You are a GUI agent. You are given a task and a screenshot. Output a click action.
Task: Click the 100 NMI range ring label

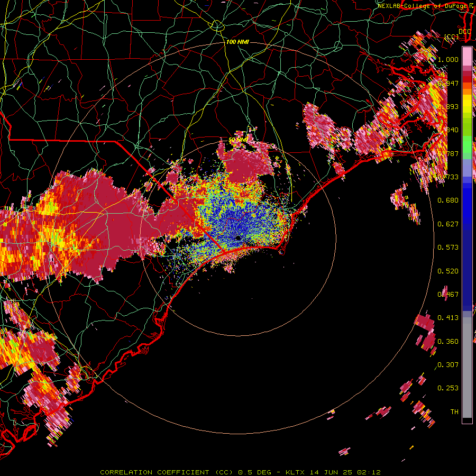coord(237,42)
